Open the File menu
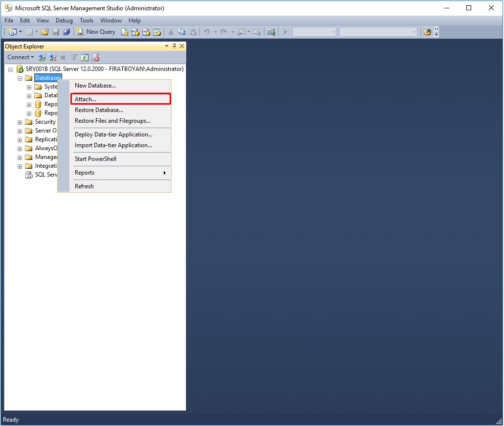Screen dimensions: 504x426 [x=9, y=21]
